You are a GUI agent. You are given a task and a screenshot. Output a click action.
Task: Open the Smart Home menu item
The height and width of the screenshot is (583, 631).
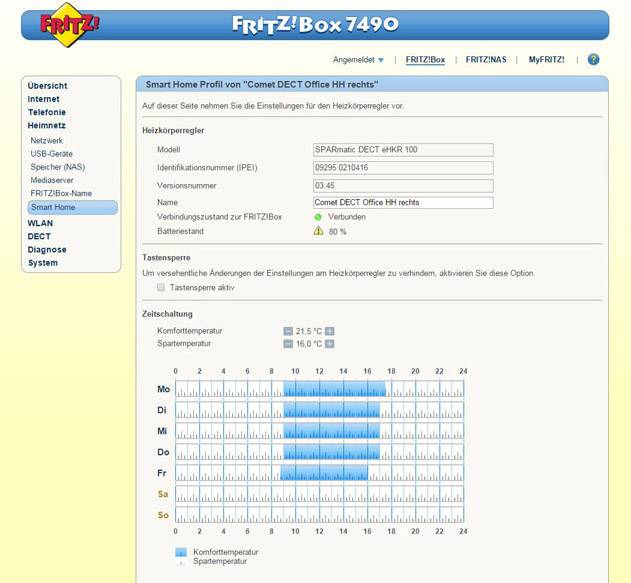53,208
